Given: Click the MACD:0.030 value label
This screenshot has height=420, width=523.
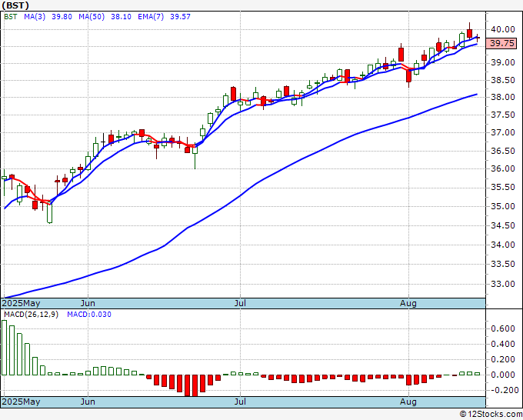Looking at the screenshot, I should pyautogui.click(x=89, y=315).
